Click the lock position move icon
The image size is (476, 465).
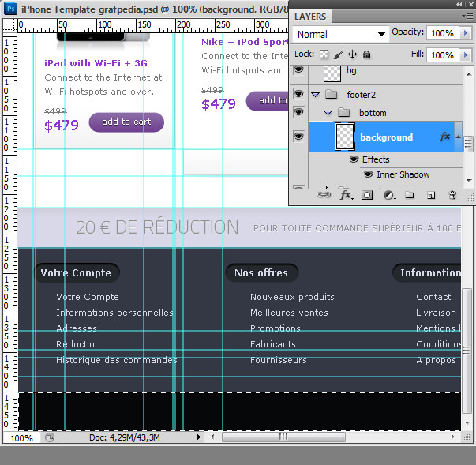point(352,54)
